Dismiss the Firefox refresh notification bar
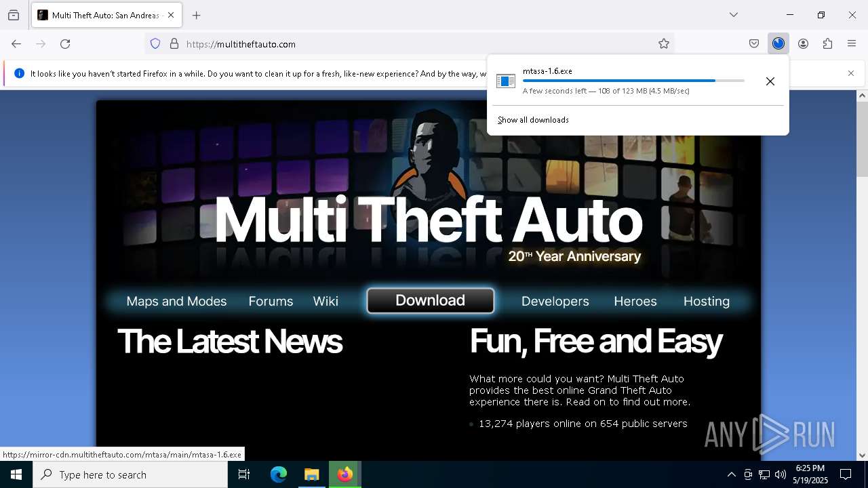The width and height of the screenshot is (868, 488). 851,73
